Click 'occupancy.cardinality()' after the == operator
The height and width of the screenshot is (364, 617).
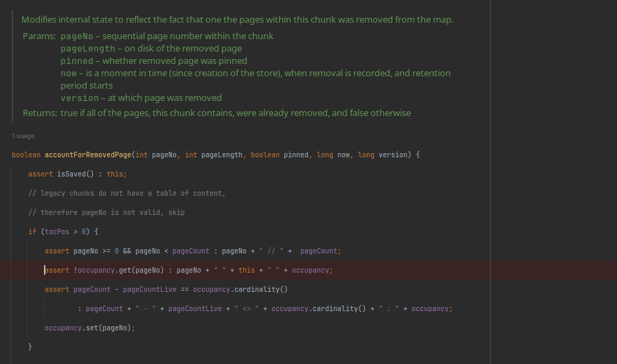240,290
